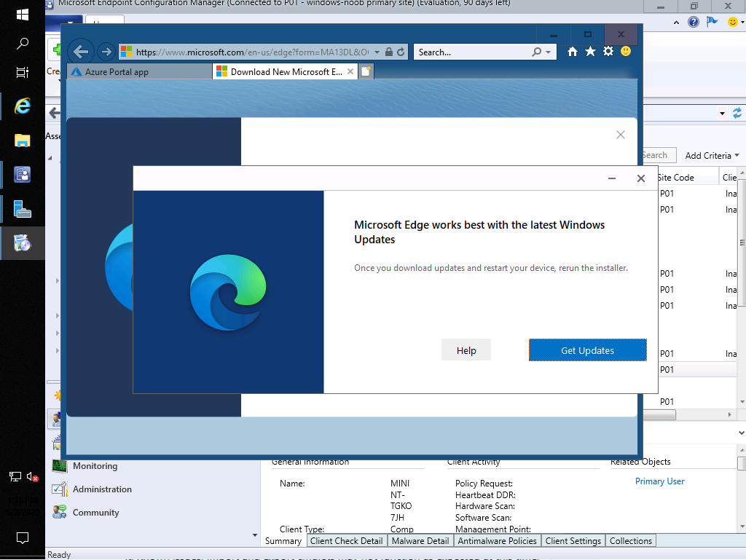
Task: Click the muted volume tray icon
Action: tap(32, 476)
